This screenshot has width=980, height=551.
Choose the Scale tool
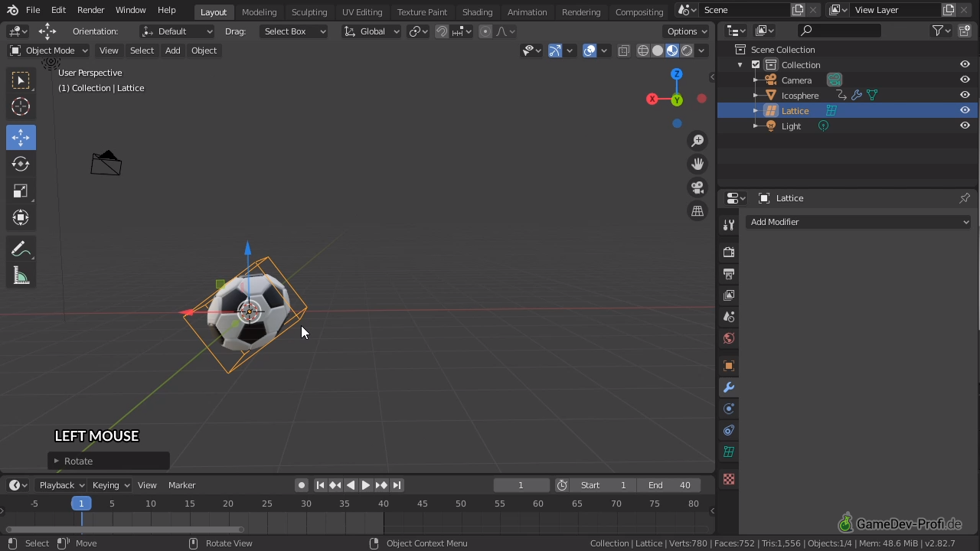21,191
